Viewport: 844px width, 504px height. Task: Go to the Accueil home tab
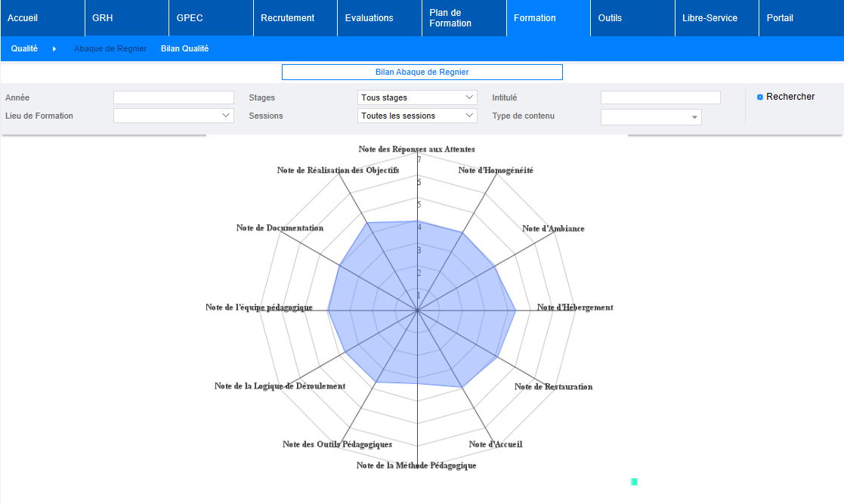(23, 18)
